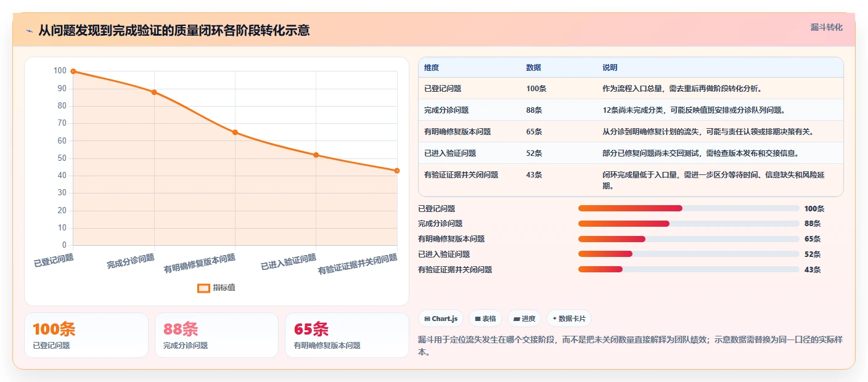The width and height of the screenshot is (868, 382).
Task: Click the 65条 有明确修复版本问题 data card
Action: tap(347, 335)
